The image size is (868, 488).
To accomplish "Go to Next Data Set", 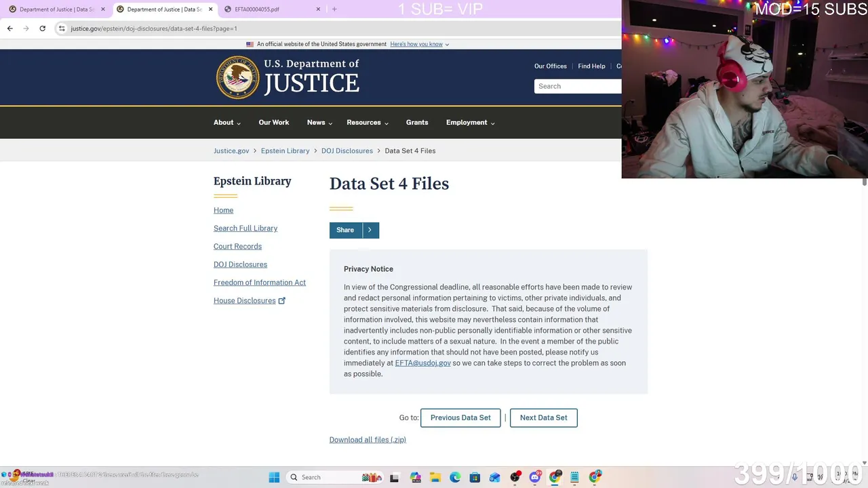I will click(543, 418).
